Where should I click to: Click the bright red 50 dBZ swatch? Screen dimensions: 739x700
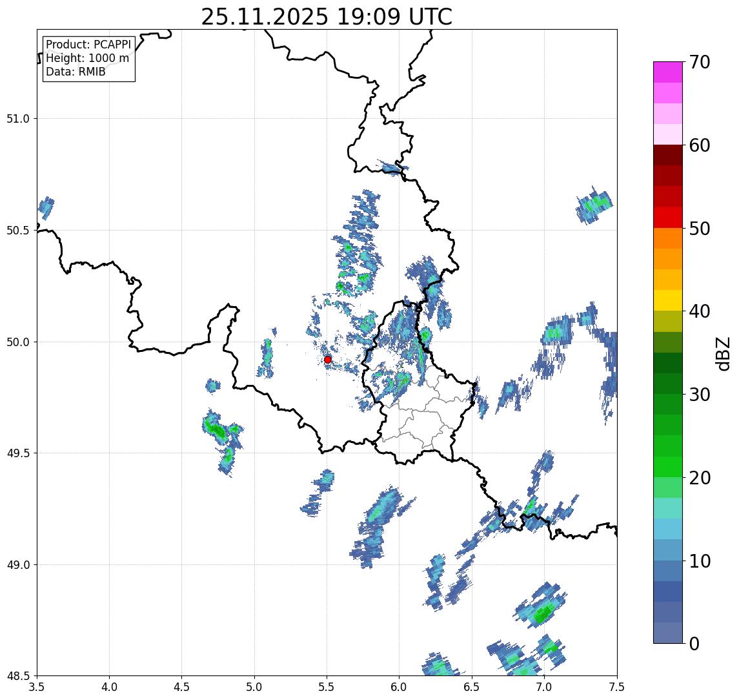coord(668,218)
